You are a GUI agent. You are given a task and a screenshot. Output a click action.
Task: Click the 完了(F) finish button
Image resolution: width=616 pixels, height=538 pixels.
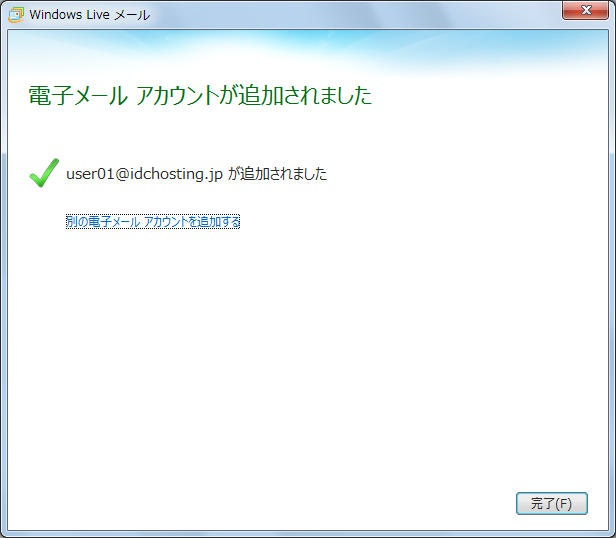click(x=552, y=503)
